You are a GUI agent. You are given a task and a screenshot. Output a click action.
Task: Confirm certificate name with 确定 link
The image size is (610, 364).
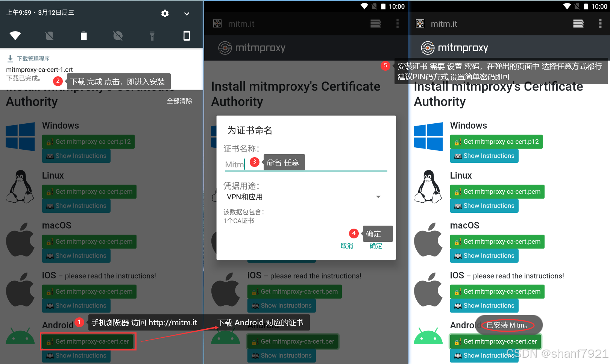[376, 246]
